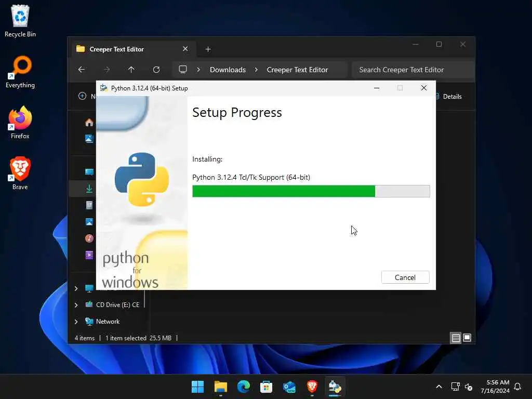The image size is (532, 399).
Task: Open Brave from the taskbar
Action: [312, 387]
